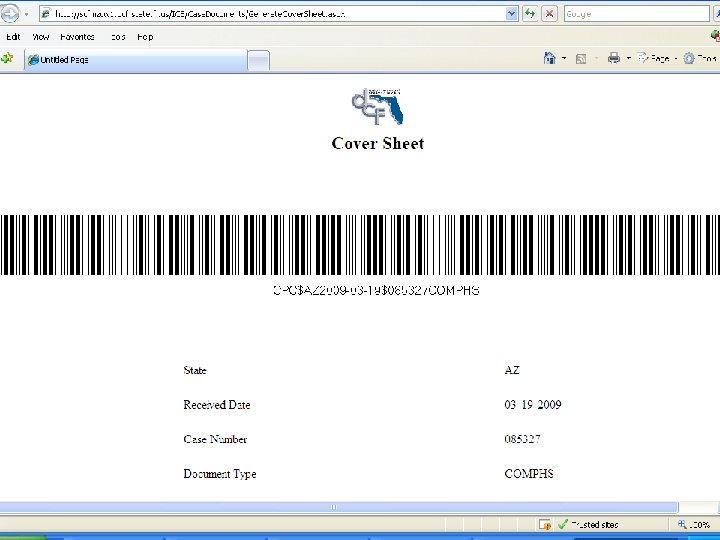The width and height of the screenshot is (720, 540).
Task: Click the green Refresh icon
Action: (x=530, y=14)
